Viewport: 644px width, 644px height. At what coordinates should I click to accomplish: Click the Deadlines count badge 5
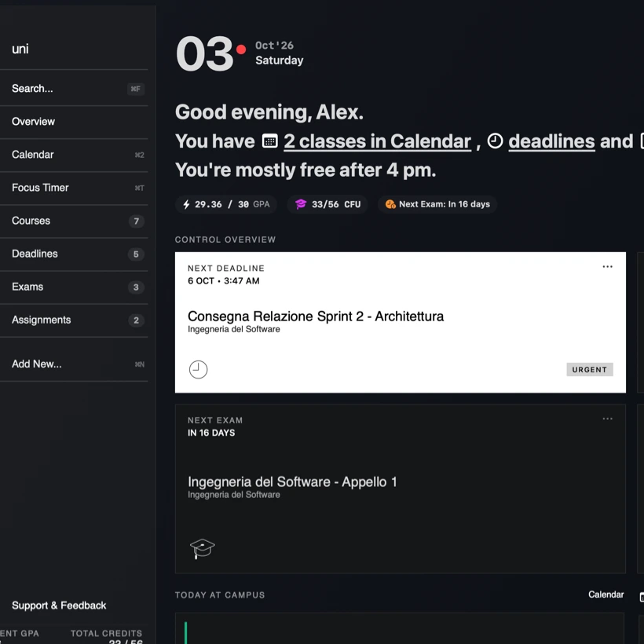(136, 254)
